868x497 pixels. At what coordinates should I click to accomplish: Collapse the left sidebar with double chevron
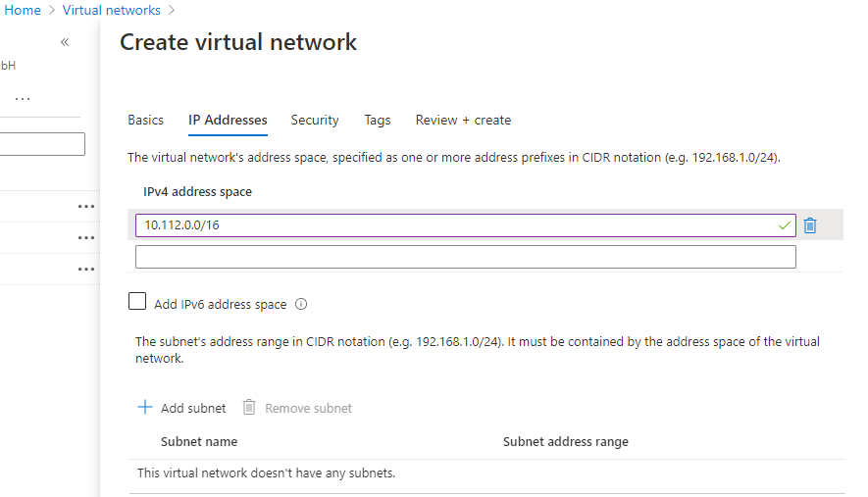(65, 42)
